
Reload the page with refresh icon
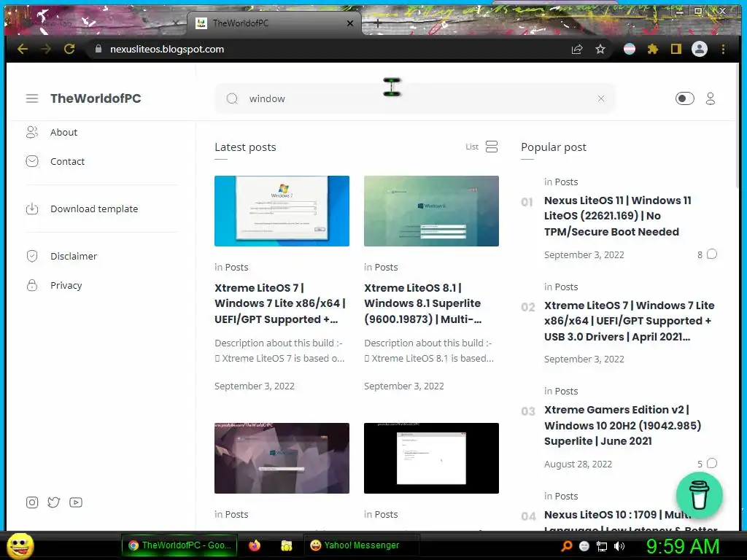click(x=69, y=49)
